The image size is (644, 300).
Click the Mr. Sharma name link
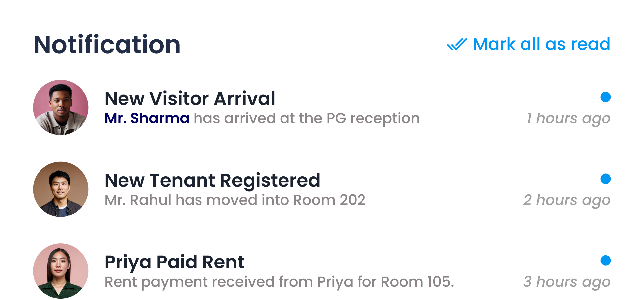pos(147,118)
